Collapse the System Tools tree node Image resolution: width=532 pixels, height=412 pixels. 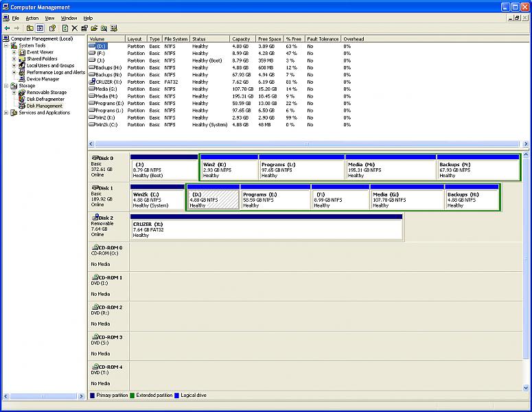[x=6, y=45]
